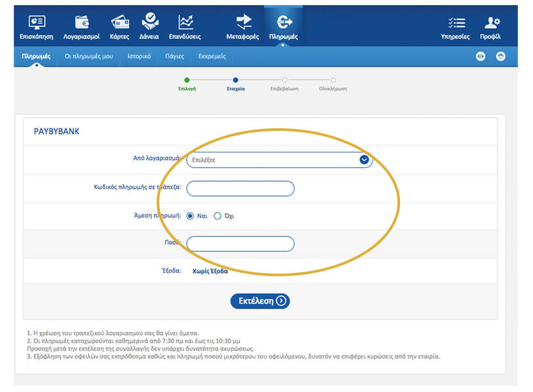Click the round print icon in the sub-bar
Image resolution: width=533 pixels, height=392 pixels.
tap(501, 57)
